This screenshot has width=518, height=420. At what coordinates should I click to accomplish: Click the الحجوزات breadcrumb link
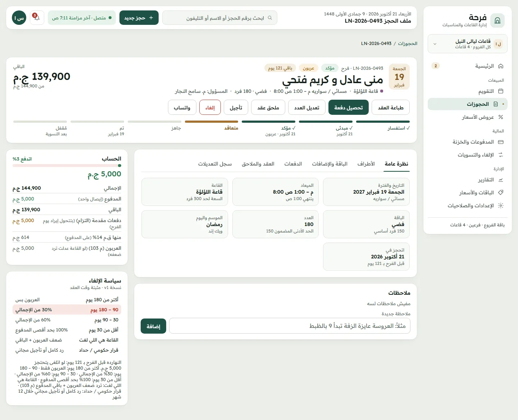pyautogui.click(x=408, y=44)
